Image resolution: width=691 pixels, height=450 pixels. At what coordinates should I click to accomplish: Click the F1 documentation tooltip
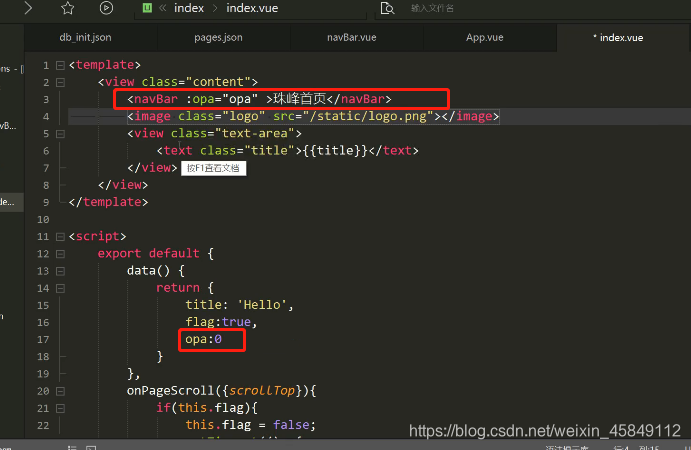pyautogui.click(x=213, y=168)
